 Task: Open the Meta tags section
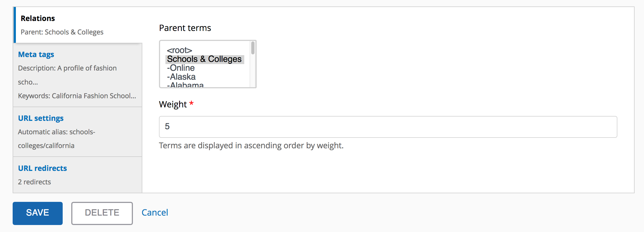pyautogui.click(x=36, y=54)
